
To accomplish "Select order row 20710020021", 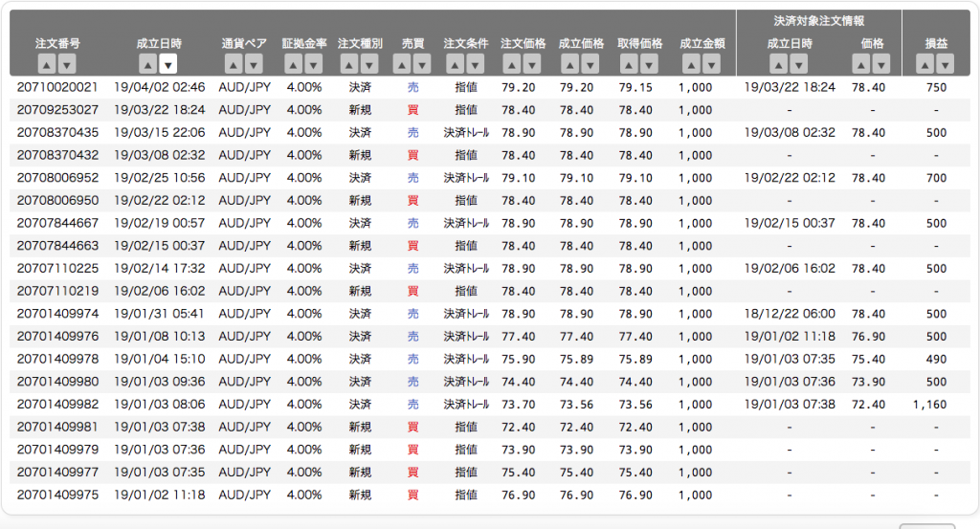I will coord(490,87).
